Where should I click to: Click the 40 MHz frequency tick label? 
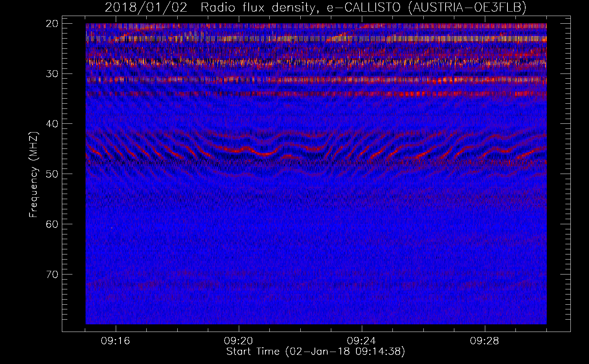coord(52,124)
